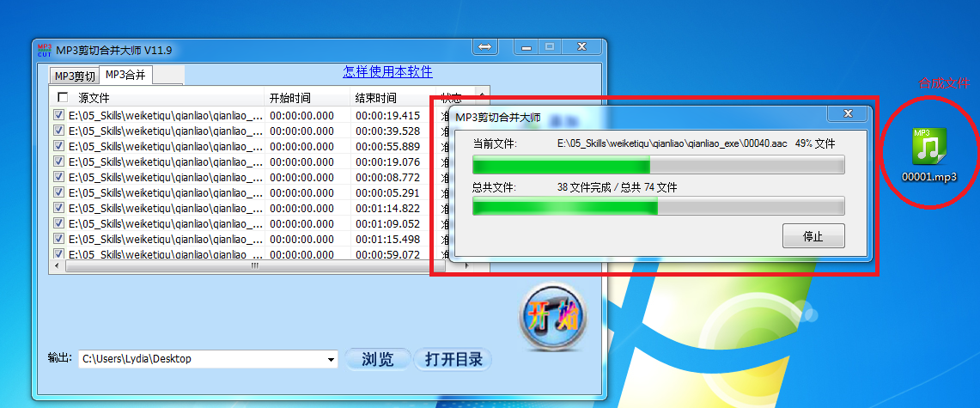Select source file of row ending 00:00:05.291
The height and width of the screenshot is (408, 980).
[x=166, y=193]
